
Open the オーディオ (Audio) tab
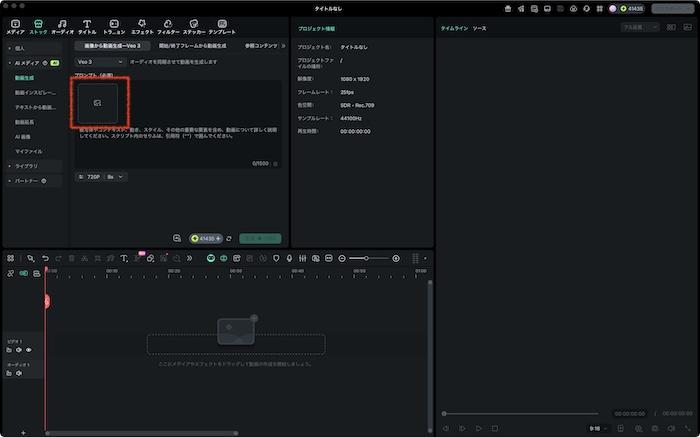62,26
